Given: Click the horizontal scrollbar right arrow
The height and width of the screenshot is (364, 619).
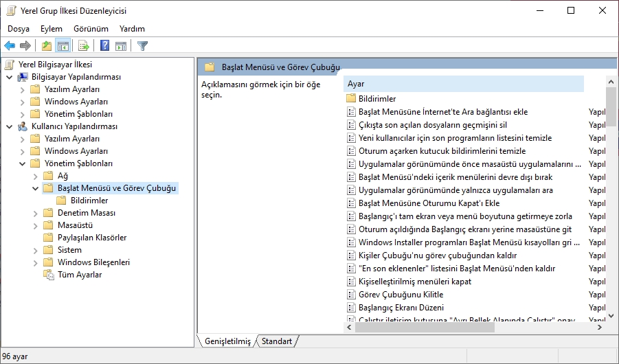Looking at the screenshot, I should click(600, 328).
